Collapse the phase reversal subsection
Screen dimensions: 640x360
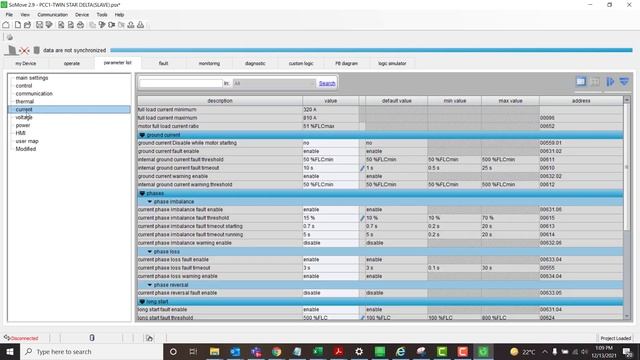click(149, 285)
